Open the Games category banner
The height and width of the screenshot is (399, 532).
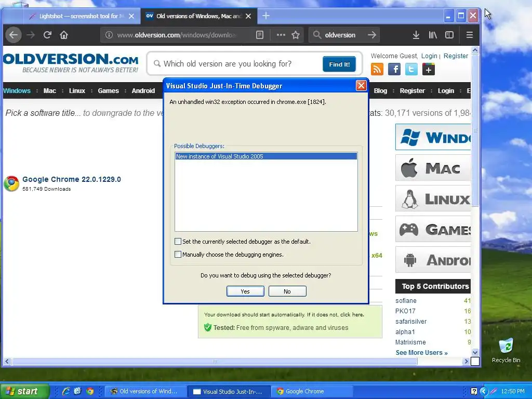click(433, 229)
